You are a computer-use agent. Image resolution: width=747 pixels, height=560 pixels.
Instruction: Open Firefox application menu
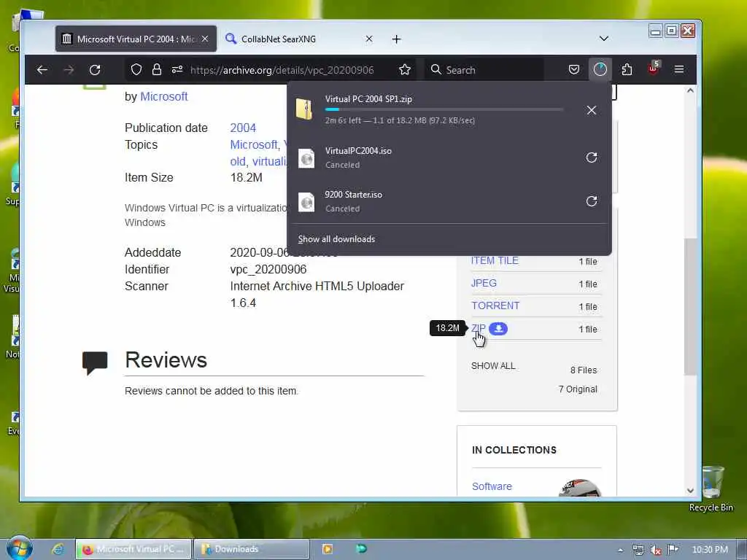(679, 70)
